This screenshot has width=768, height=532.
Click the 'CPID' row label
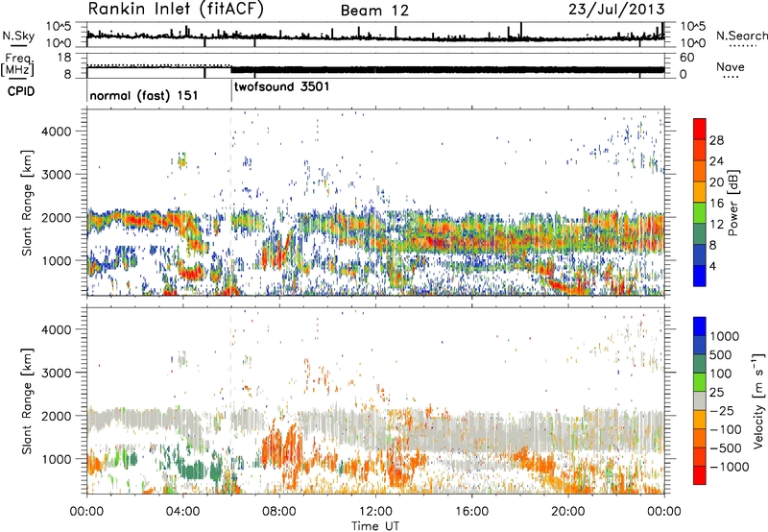click(21, 91)
